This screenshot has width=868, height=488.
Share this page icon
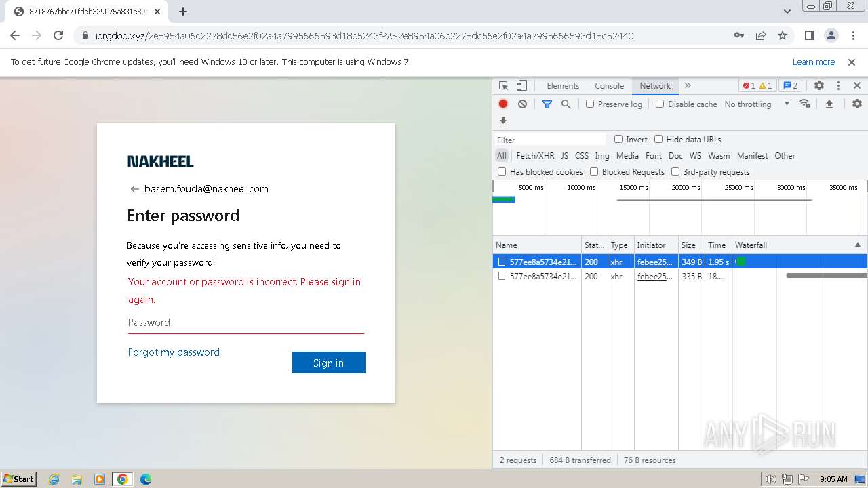pos(761,35)
